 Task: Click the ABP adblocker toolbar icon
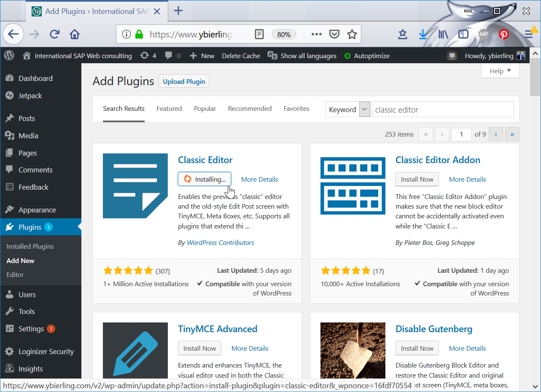click(x=484, y=34)
